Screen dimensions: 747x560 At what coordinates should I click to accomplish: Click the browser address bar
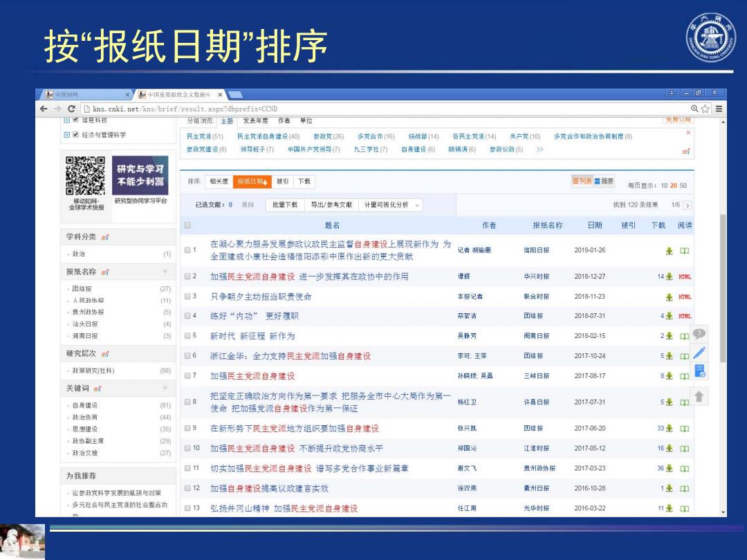coord(386,109)
